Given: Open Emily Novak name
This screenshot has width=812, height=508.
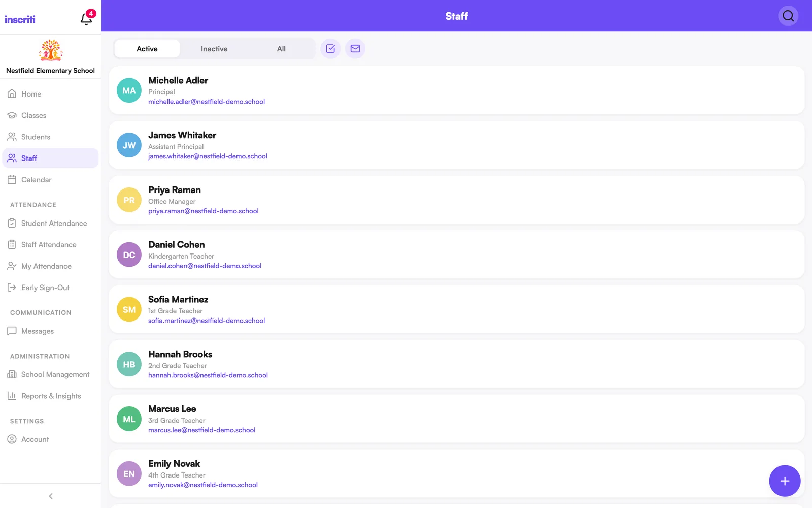Looking at the screenshot, I should click(x=174, y=464).
